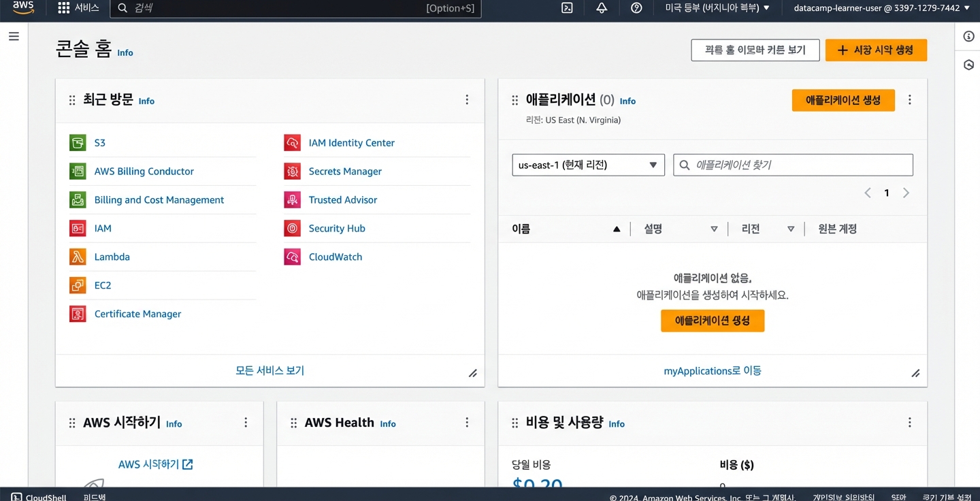Click the resize handle of 애플리케이션 widget
This screenshot has width=980, height=501.
[916, 373]
